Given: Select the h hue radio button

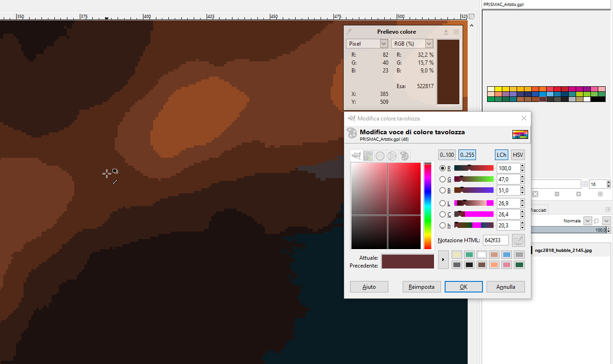Looking at the screenshot, I should pyautogui.click(x=443, y=226).
